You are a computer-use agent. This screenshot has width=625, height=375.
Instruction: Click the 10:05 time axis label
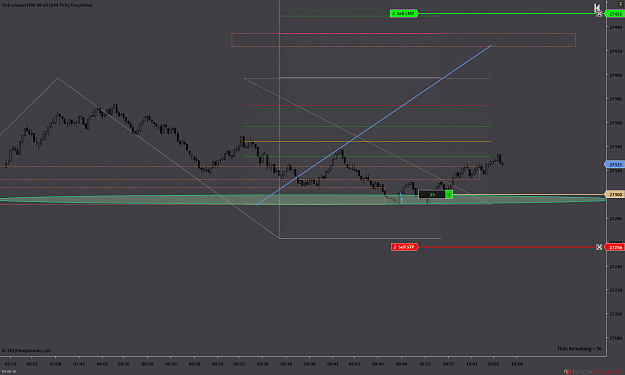click(x=493, y=364)
